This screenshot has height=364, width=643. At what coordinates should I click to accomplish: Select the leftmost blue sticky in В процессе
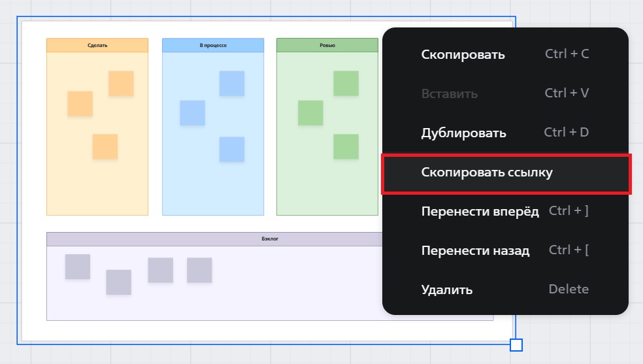coord(192,113)
